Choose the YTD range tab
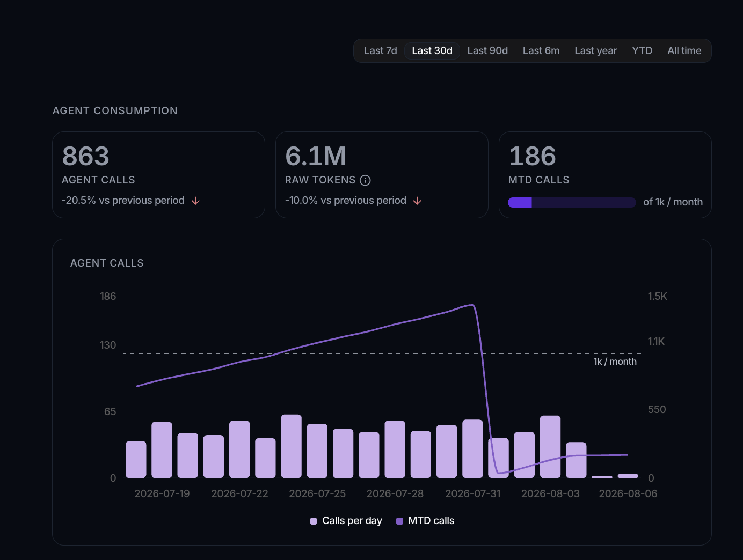Screen dimensions: 743x560 pyautogui.click(x=642, y=50)
